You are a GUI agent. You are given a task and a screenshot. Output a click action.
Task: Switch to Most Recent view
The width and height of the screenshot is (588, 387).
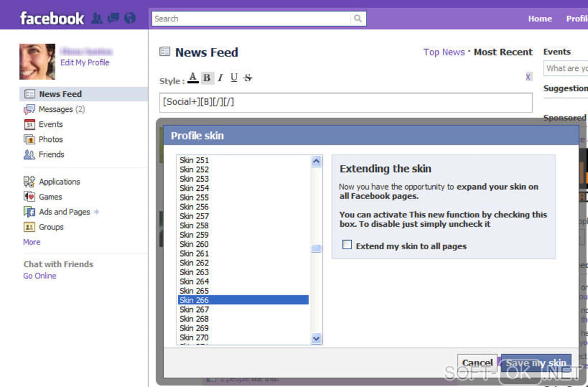point(503,52)
